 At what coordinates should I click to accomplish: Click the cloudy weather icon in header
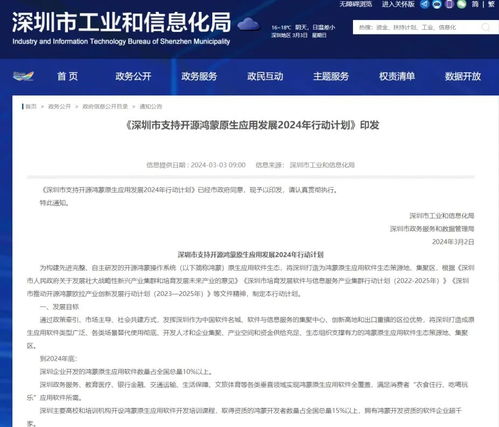(x=248, y=24)
